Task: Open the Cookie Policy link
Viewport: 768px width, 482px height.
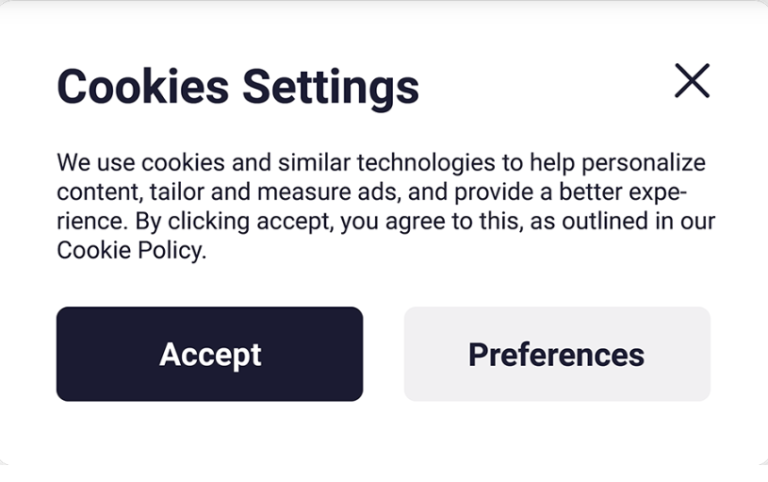Action: [129, 250]
